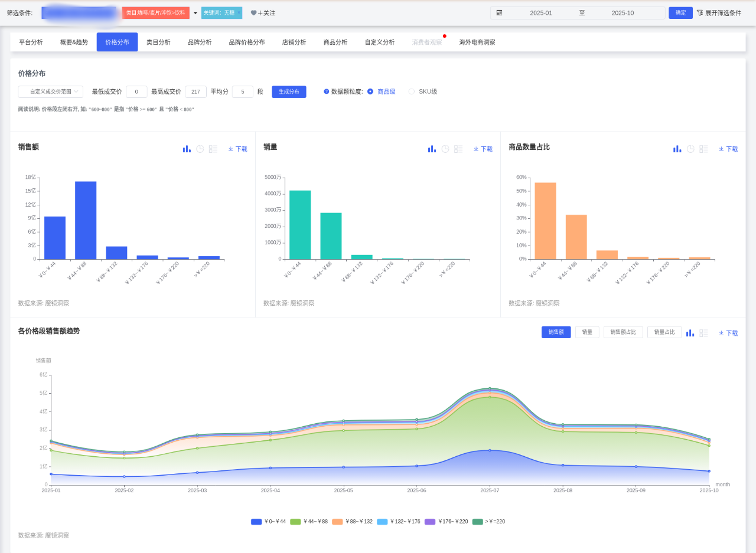Select the SKU级 radio option
The height and width of the screenshot is (553, 756).
coord(412,91)
